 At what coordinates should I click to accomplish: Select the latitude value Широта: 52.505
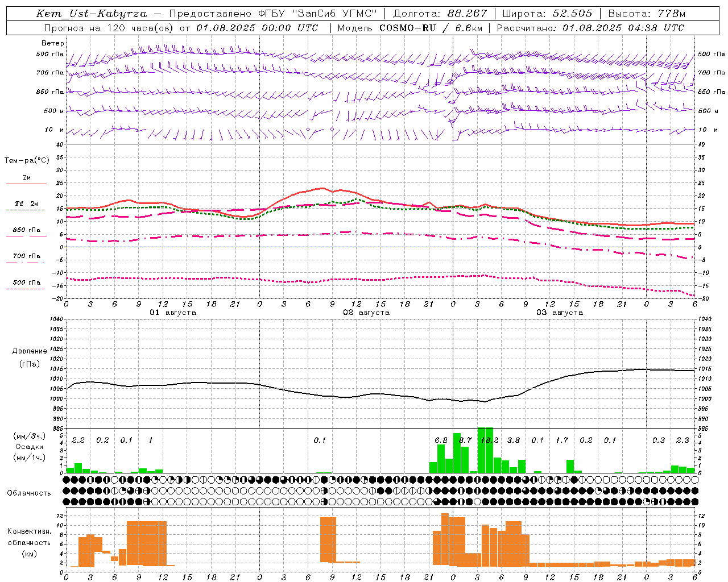tap(547, 14)
